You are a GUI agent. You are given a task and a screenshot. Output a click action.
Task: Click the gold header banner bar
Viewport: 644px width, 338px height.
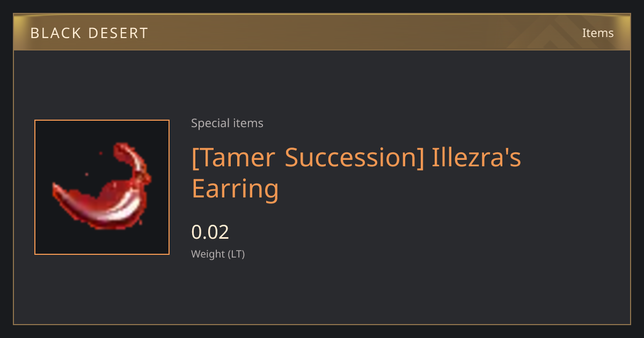pos(322,32)
